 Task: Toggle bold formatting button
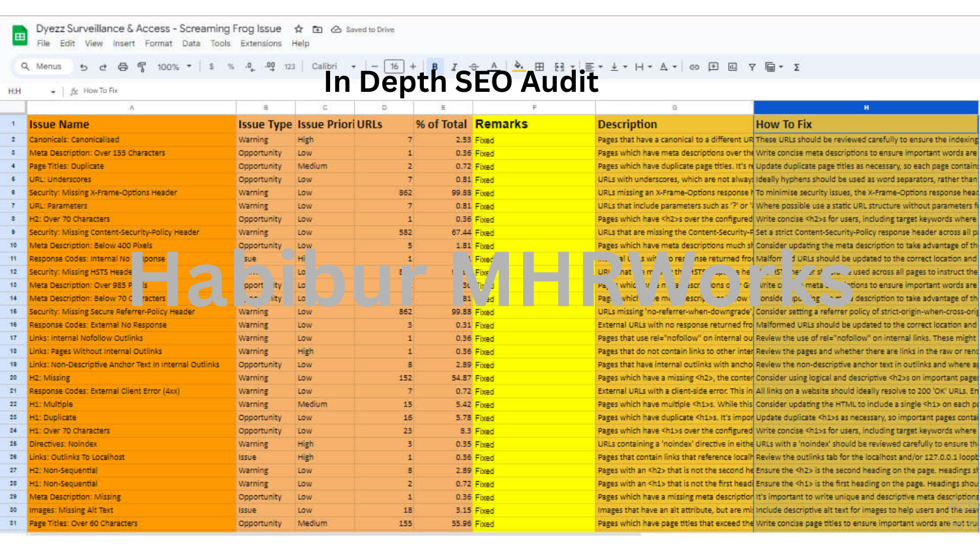(435, 67)
